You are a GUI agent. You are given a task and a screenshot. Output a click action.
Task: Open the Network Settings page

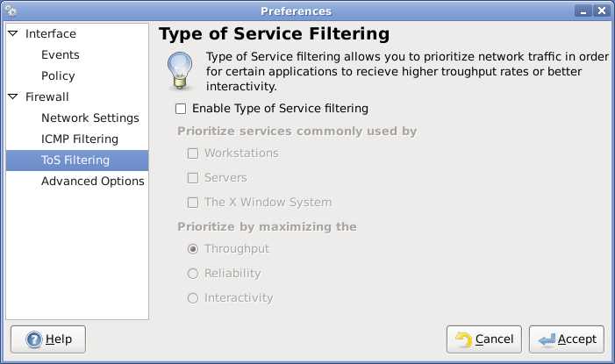(90, 118)
